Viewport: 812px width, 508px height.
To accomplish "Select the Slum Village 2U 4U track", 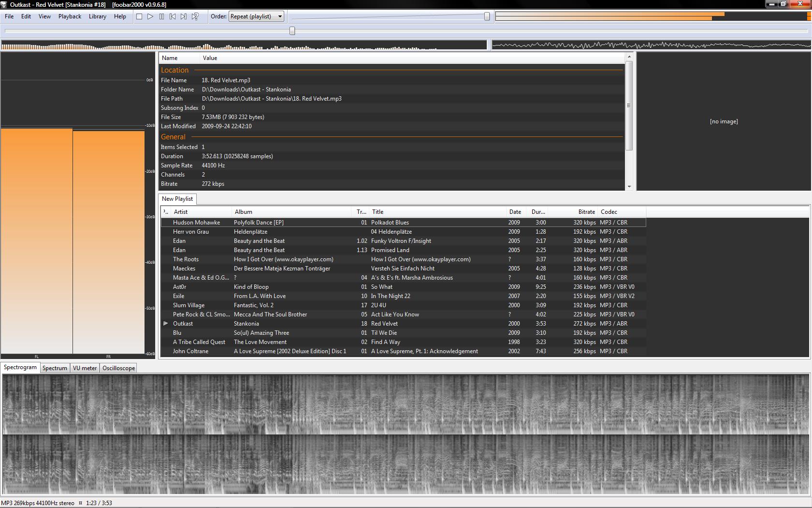I will pos(404,305).
